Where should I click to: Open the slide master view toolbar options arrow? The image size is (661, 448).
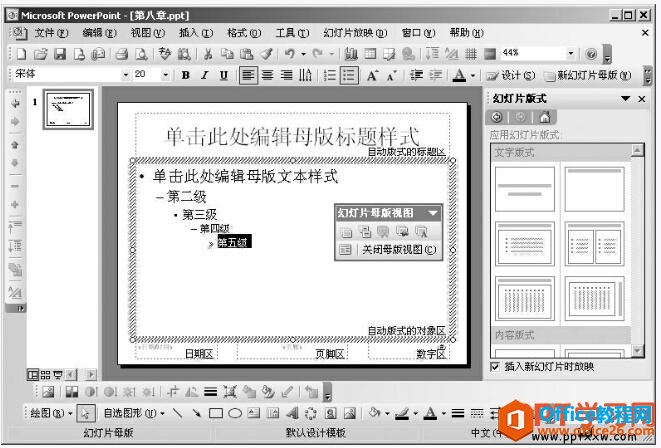click(433, 213)
